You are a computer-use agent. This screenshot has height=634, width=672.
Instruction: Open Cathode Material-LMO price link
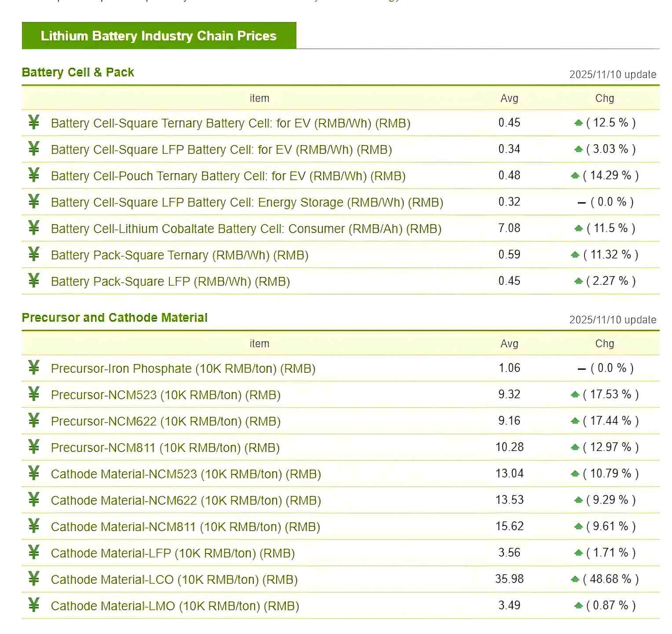(x=175, y=606)
